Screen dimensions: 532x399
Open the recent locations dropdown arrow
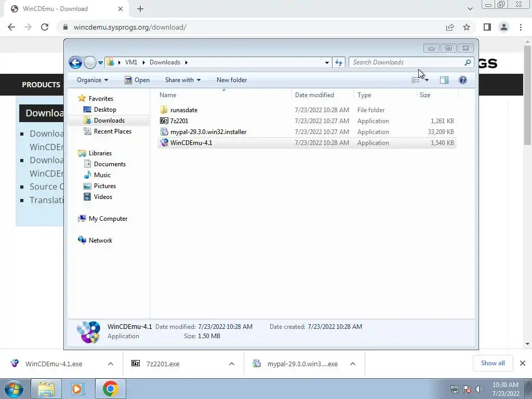point(100,63)
